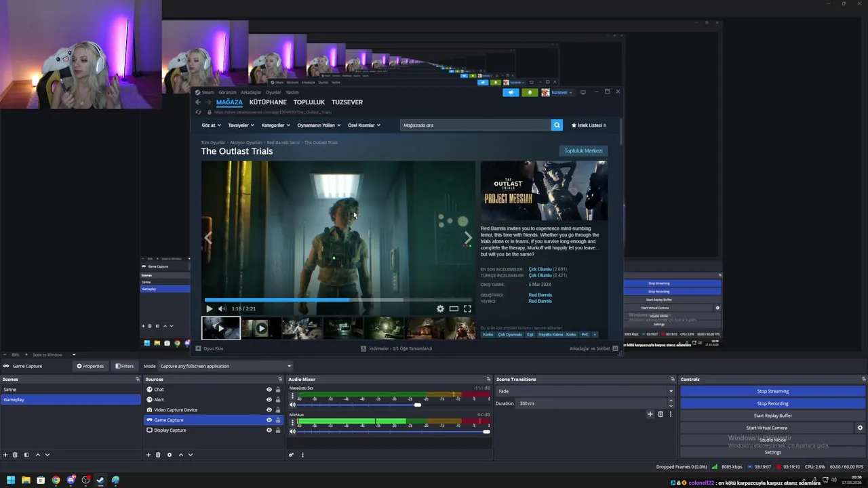Toggle the lock on Video Capture Device
Screen dimensions: 868x488
[277, 410]
